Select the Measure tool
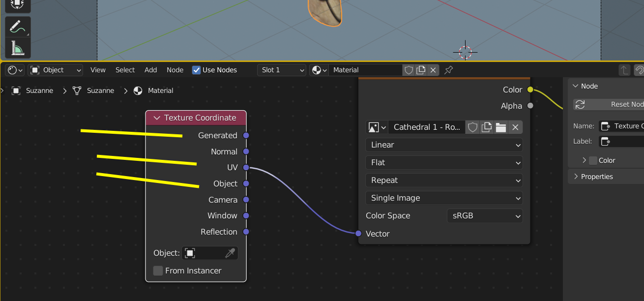The image size is (644, 301). (x=18, y=48)
